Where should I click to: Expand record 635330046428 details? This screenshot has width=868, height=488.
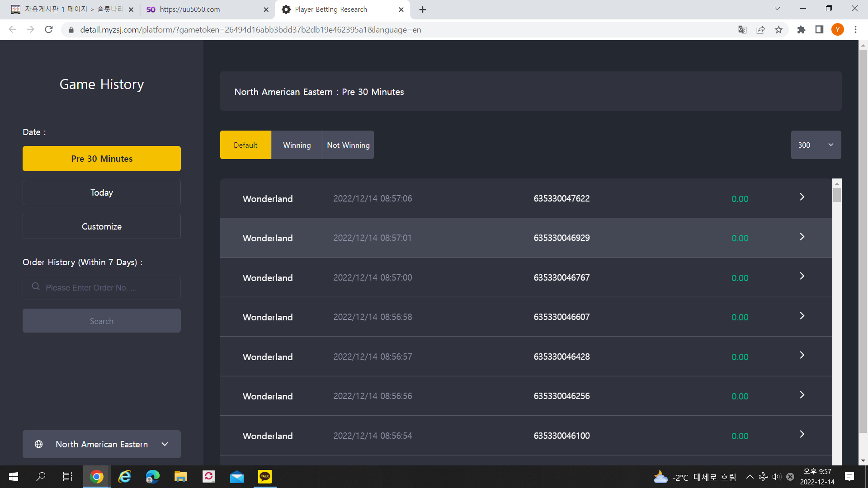802,355
